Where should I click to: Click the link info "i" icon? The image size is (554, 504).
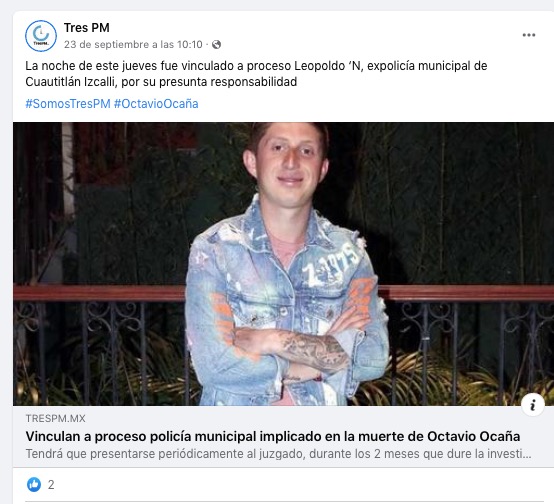coord(532,405)
